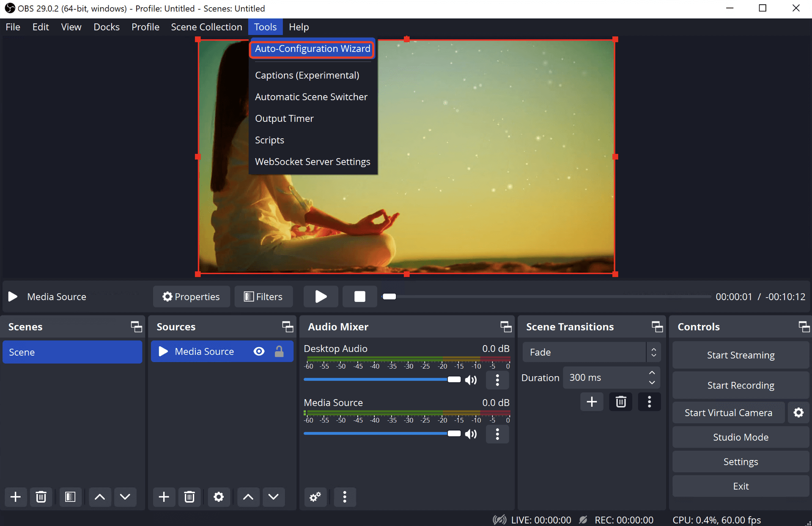
Task: Open Media Source mixer options menu
Action: (x=497, y=434)
